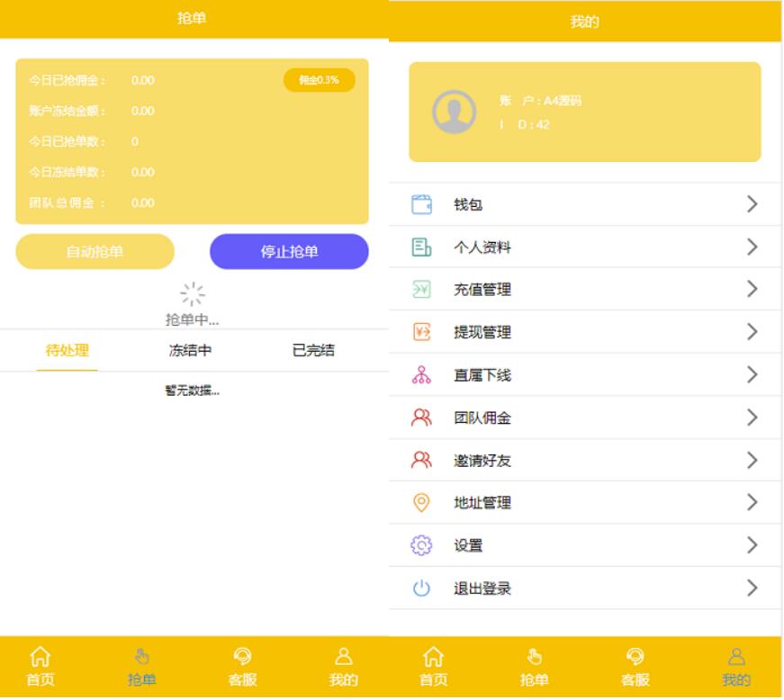Tap 首页 home icon in 我的 screen
The height and width of the screenshot is (700, 784).
(433, 657)
